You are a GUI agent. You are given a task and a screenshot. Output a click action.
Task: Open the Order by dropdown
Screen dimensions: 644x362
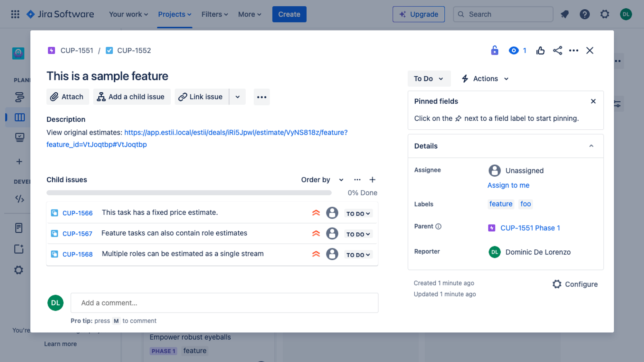click(322, 180)
